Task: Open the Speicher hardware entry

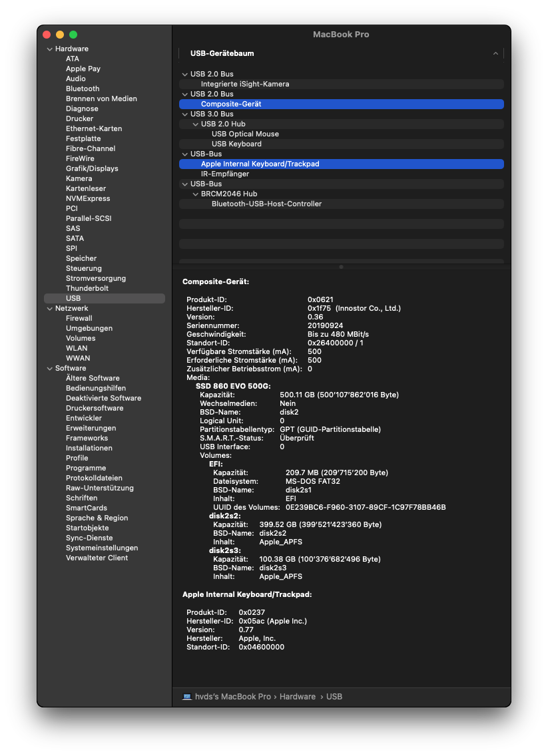Action: pyautogui.click(x=81, y=258)
